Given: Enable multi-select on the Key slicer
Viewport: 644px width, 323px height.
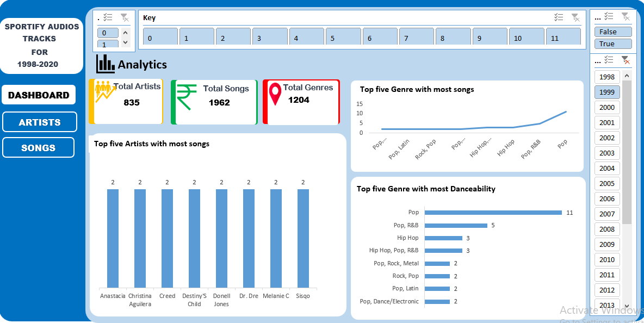Looking at the screenshot, I should click(x=558, y=17).
